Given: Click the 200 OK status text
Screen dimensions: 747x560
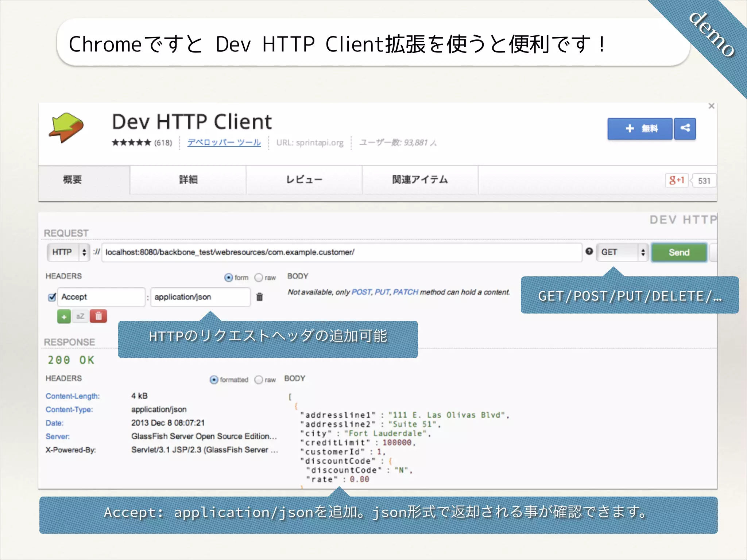Looking at the screenshot, I should 71,360.
